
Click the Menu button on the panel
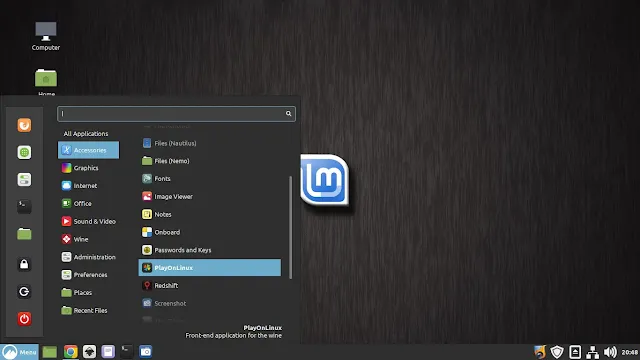pos(20,352)
